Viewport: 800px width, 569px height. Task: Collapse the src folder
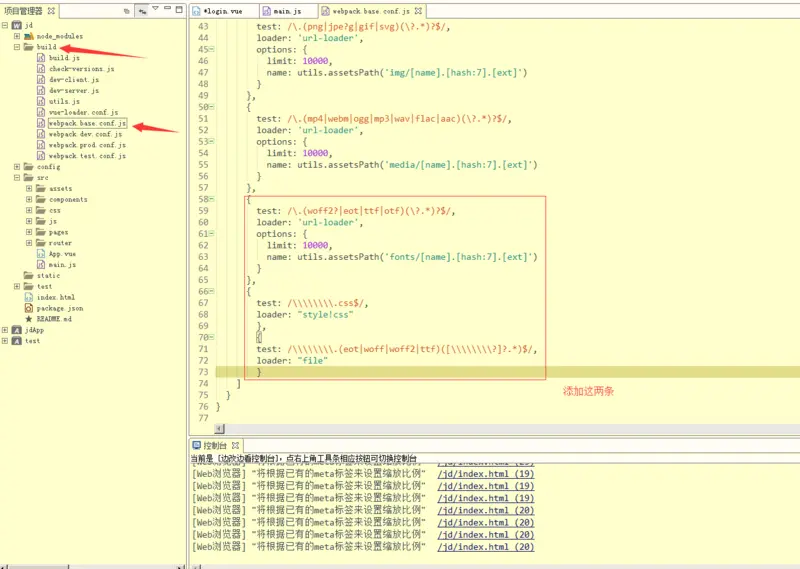[17, 177]
